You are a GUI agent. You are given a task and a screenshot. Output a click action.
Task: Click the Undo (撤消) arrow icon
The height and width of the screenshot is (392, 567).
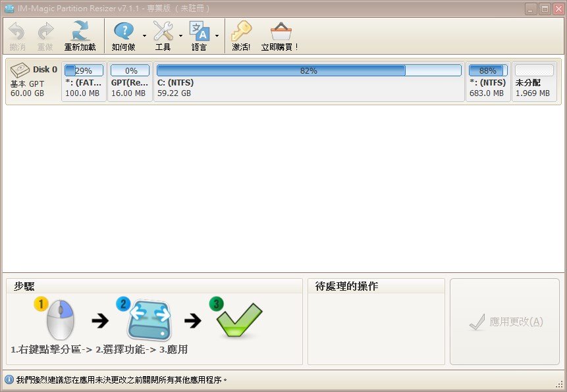16,31
